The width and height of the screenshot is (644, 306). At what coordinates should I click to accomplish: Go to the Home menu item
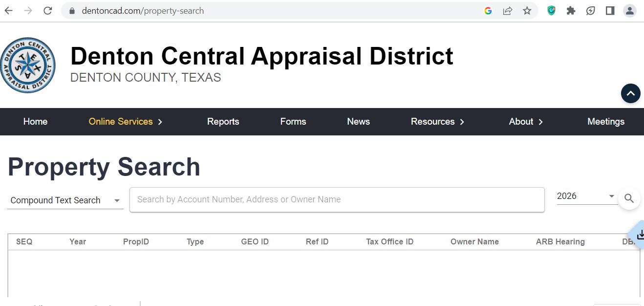35,122
